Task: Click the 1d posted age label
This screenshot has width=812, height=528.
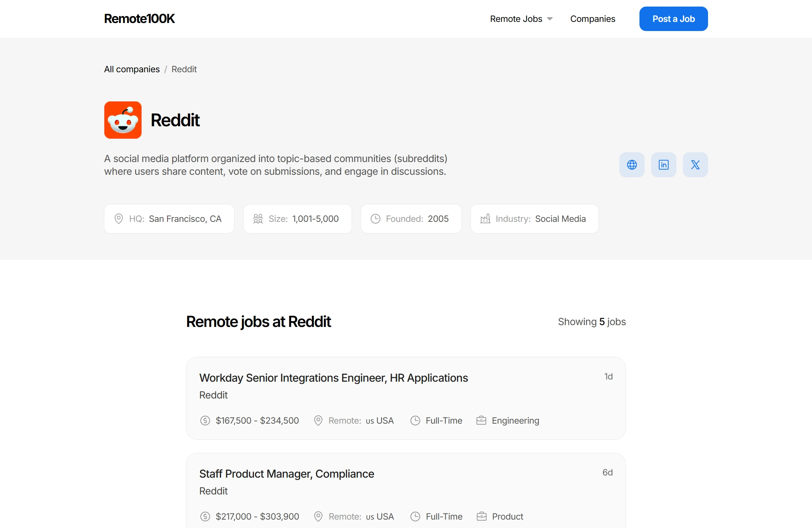Action: [608, 376]
